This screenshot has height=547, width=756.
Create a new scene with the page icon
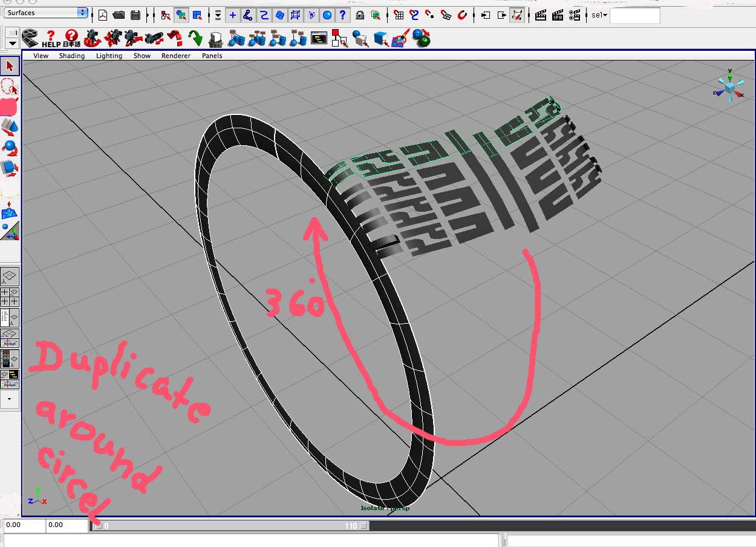click(x=103, y=15)
